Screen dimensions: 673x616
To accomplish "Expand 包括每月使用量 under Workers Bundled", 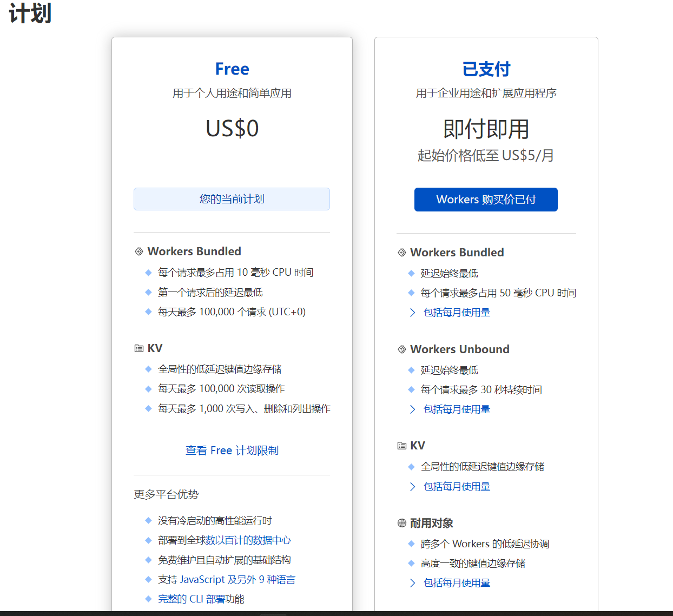I will [457, 312].
